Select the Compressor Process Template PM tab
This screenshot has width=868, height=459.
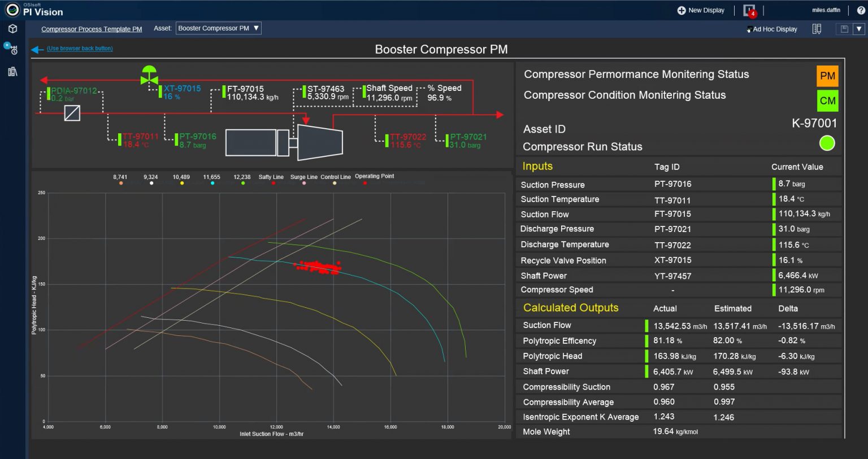[x=92, y=29]
